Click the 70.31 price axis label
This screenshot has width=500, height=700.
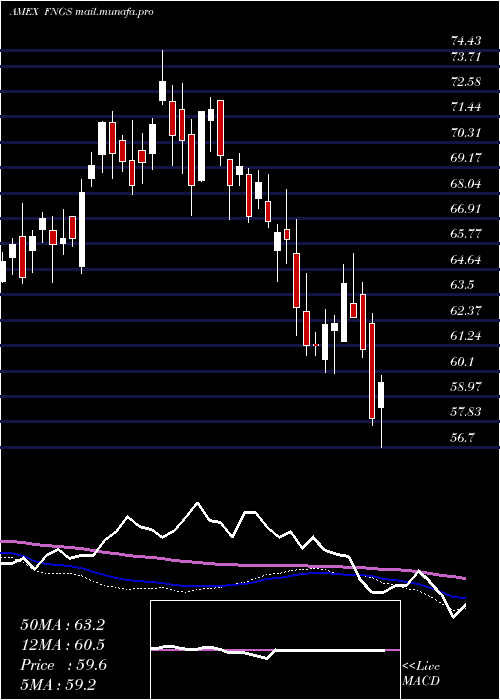[466, 133]
